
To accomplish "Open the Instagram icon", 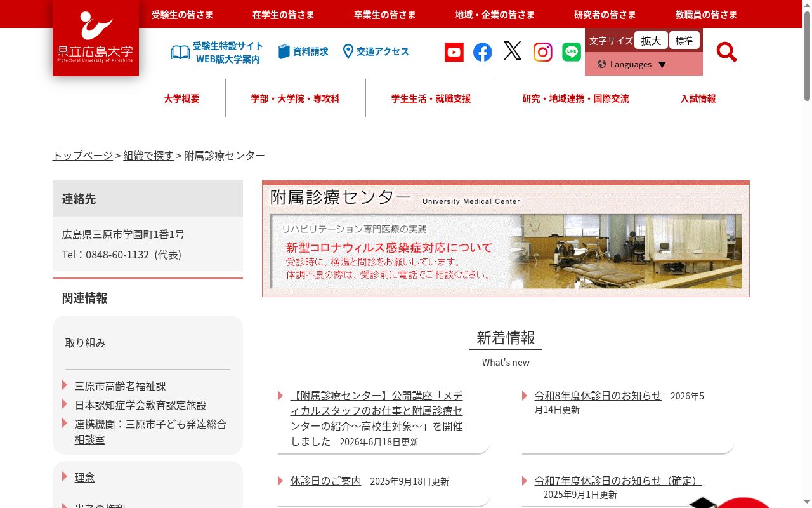I will 542,52.
